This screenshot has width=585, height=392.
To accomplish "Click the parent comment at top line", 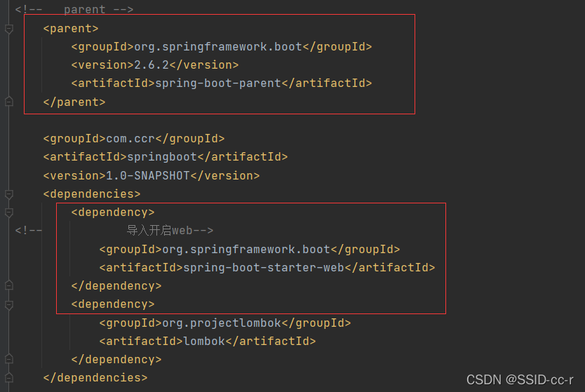I will coord(74,9).
